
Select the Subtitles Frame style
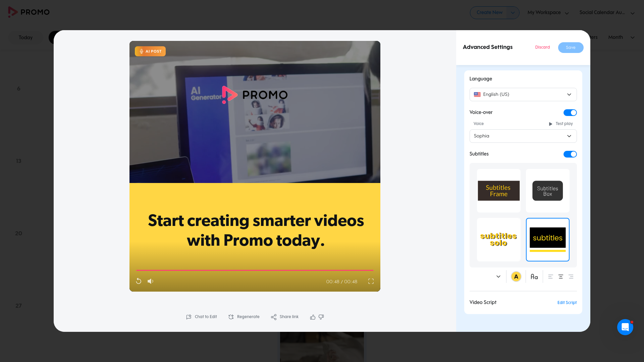(499, 191)
